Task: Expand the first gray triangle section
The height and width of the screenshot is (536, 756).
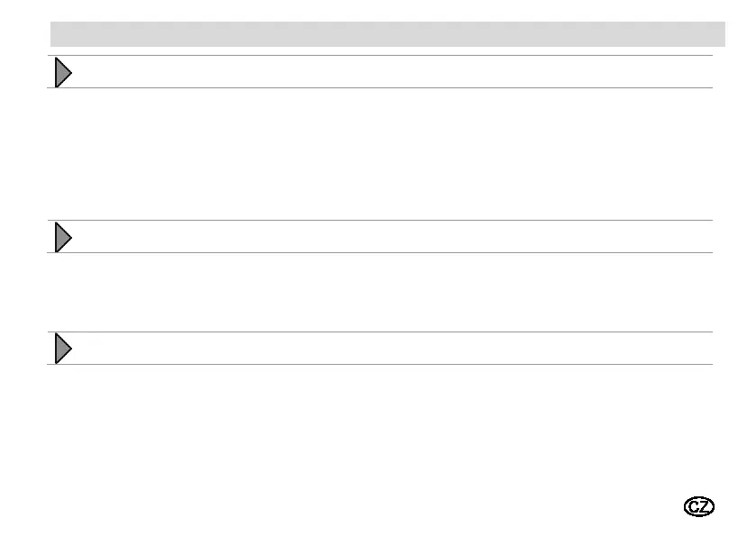Action: click(x=63, y=73)
